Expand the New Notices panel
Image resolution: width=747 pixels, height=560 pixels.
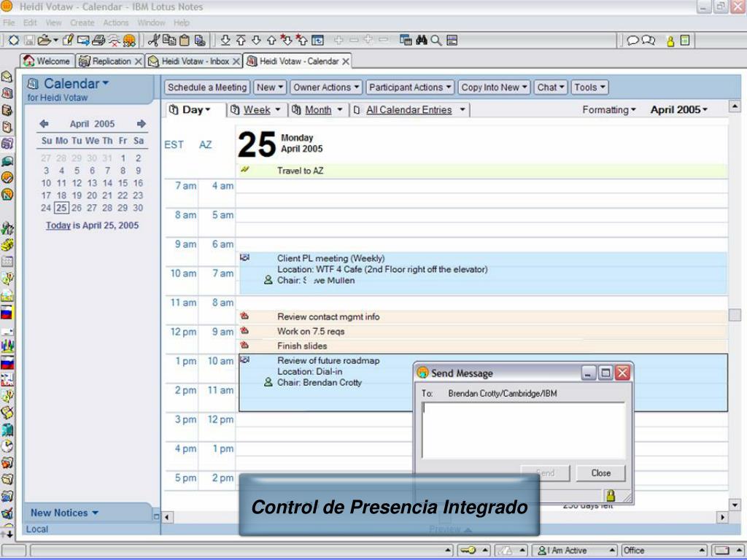pyautogui.click(x=64, y=513)
